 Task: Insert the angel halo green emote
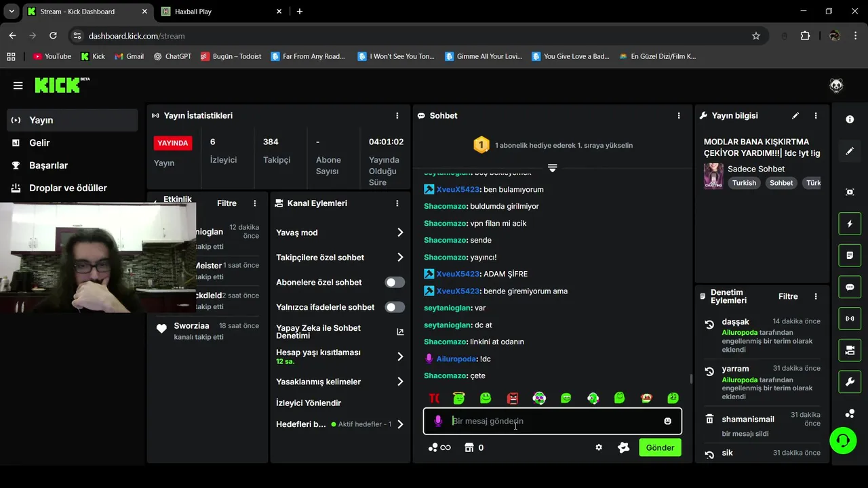tap(459, 398)
